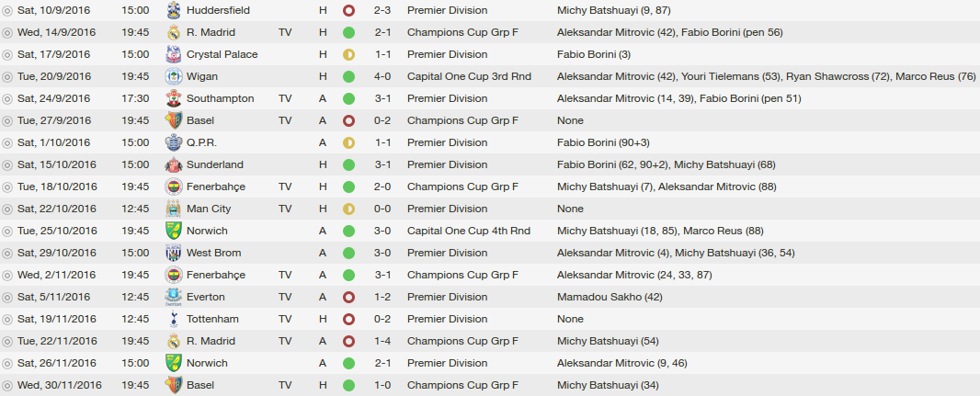Click the Southampton club crest icon
The image size is (980, 396).
pos(174,98)
